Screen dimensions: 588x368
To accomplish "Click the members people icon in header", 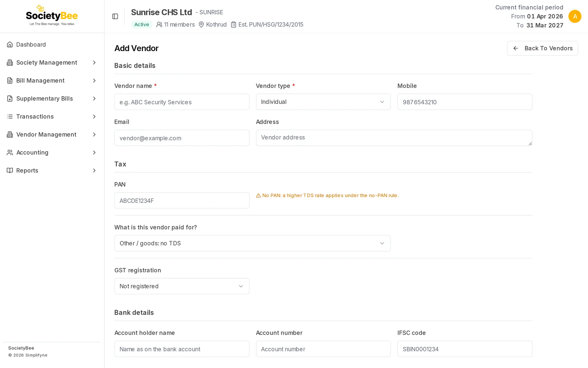I will coord(159,25).
